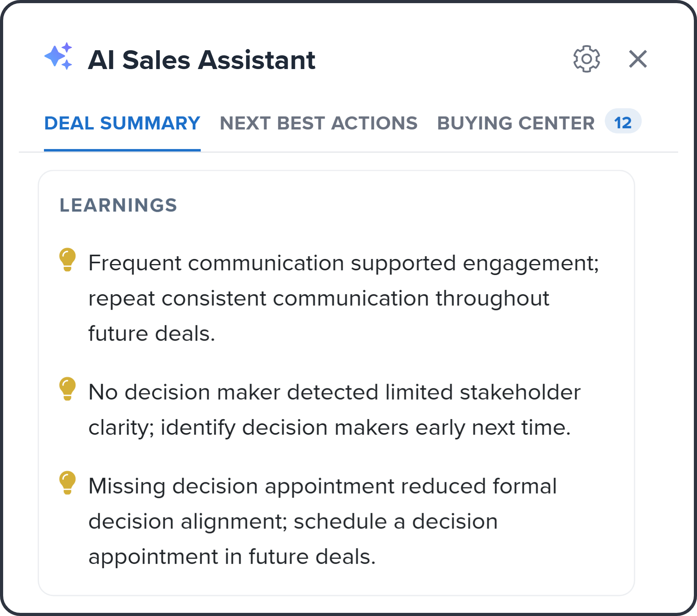Click the Learnings section heading
The image size is (697, 616).
click(118, 205)
